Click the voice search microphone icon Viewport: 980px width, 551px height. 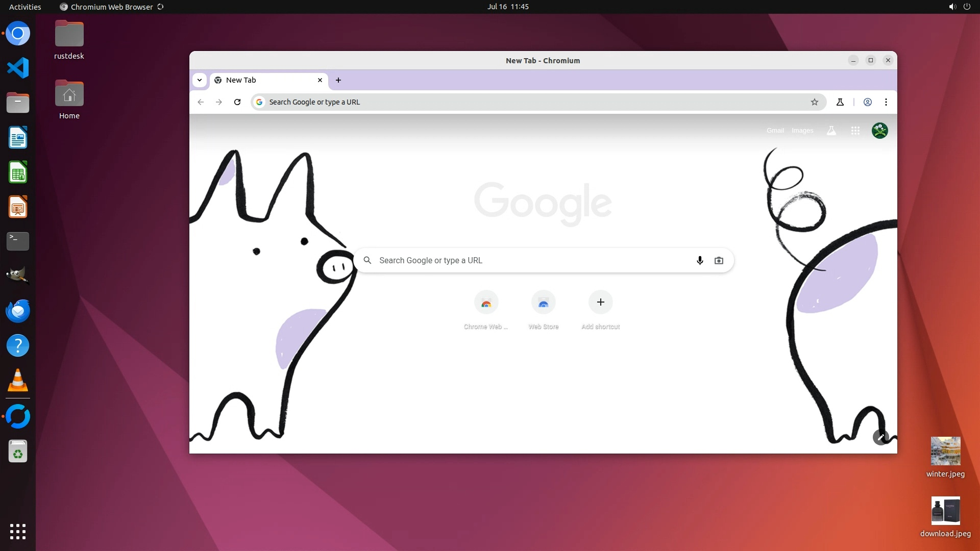700,260
